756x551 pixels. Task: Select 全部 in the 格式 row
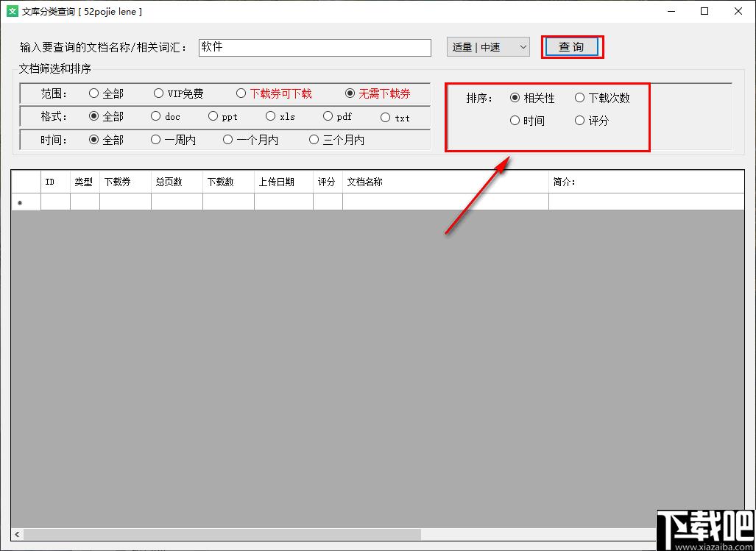[107, 116]
